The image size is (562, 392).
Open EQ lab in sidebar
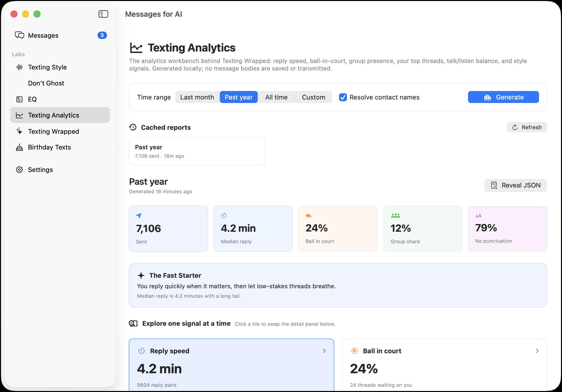(x=60, y=99)
